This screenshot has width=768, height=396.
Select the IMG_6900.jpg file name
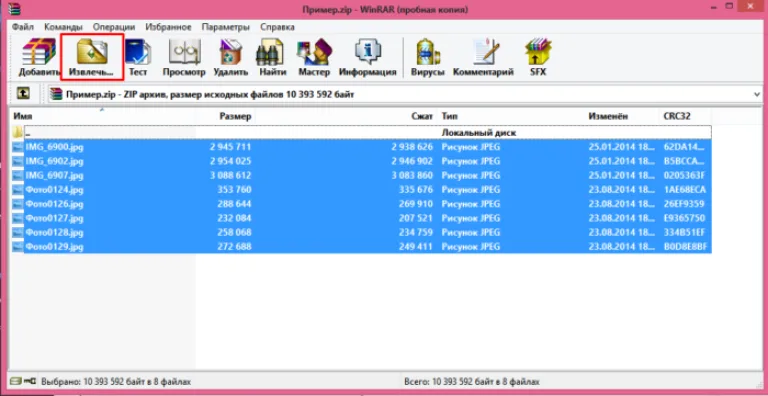coord(54,147)
